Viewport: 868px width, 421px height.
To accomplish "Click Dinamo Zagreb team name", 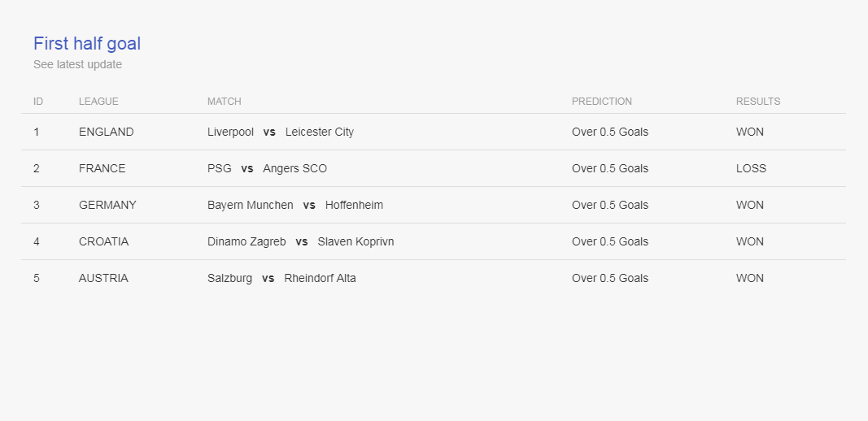I will point(246,241).
